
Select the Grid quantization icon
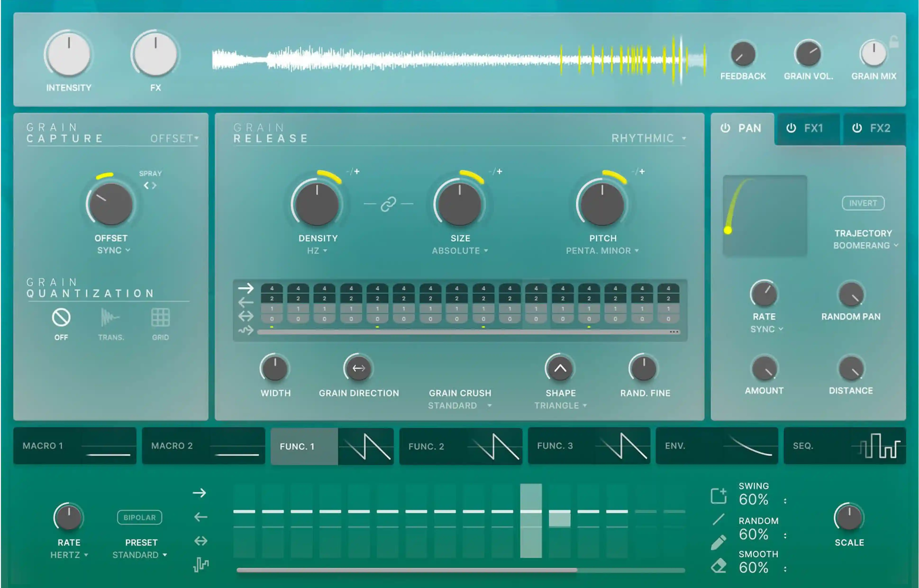[160, 318]
